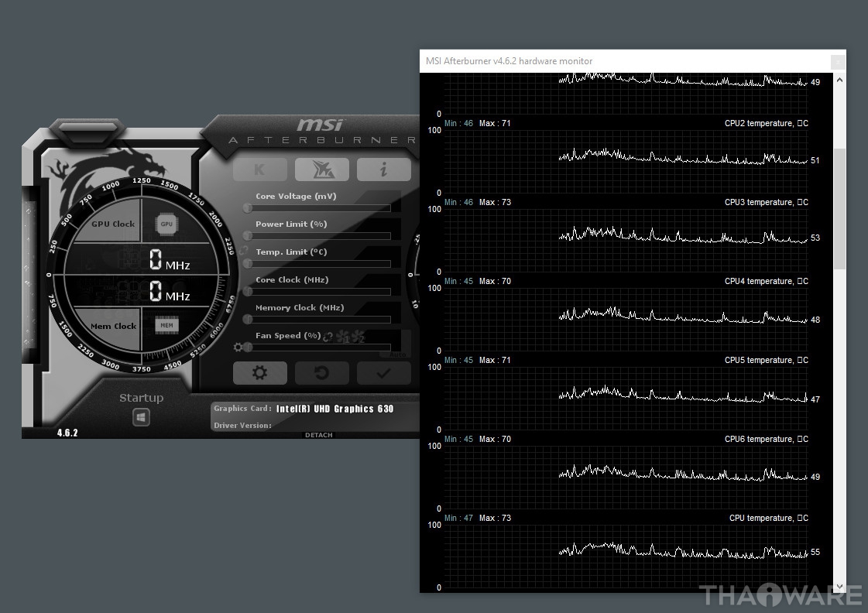Screen dimensions: 868x613
Task: Click the CPU4 temperature graph label
Action: (766, 282)
